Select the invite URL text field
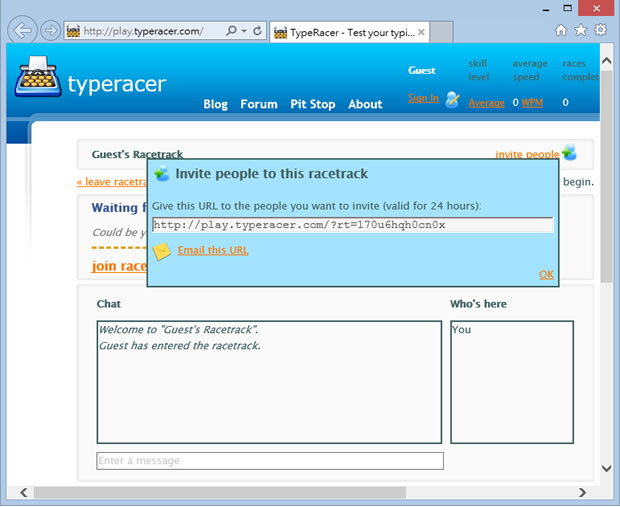The image size is (620, 507). (352, 225)
